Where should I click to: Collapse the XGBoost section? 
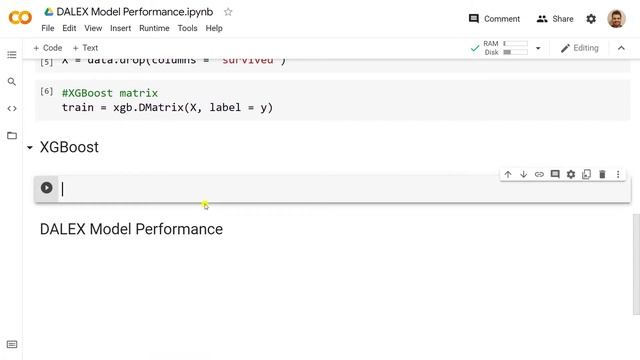(x=30, y=147)
